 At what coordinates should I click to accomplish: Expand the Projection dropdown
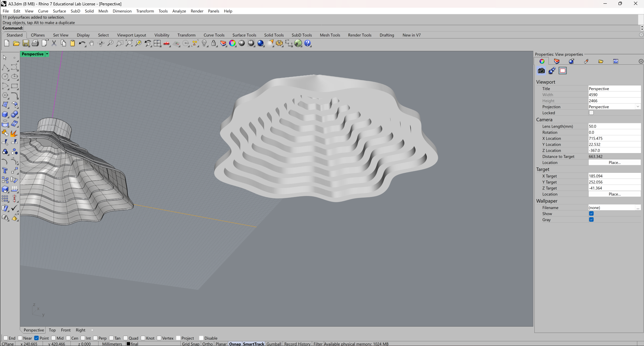638,107
